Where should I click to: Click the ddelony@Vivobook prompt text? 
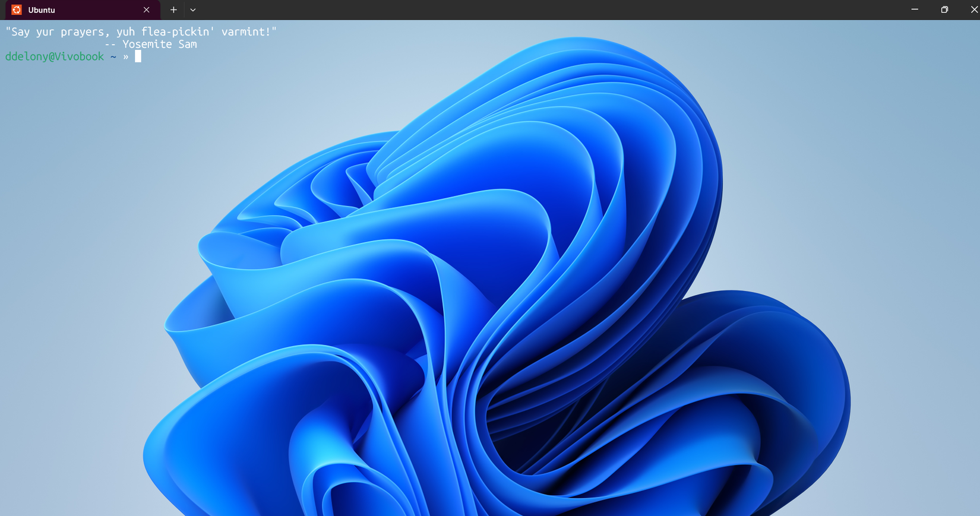point(55,56)
